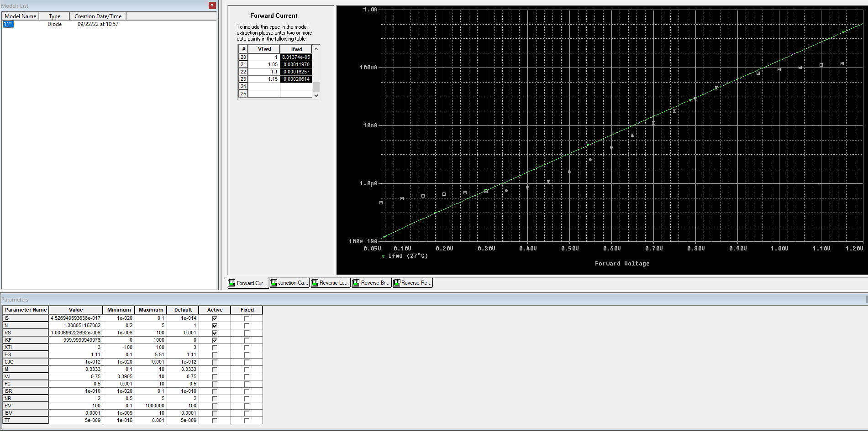Click the Parameter Name column header
Screen dimensions: 868x432
26,310
